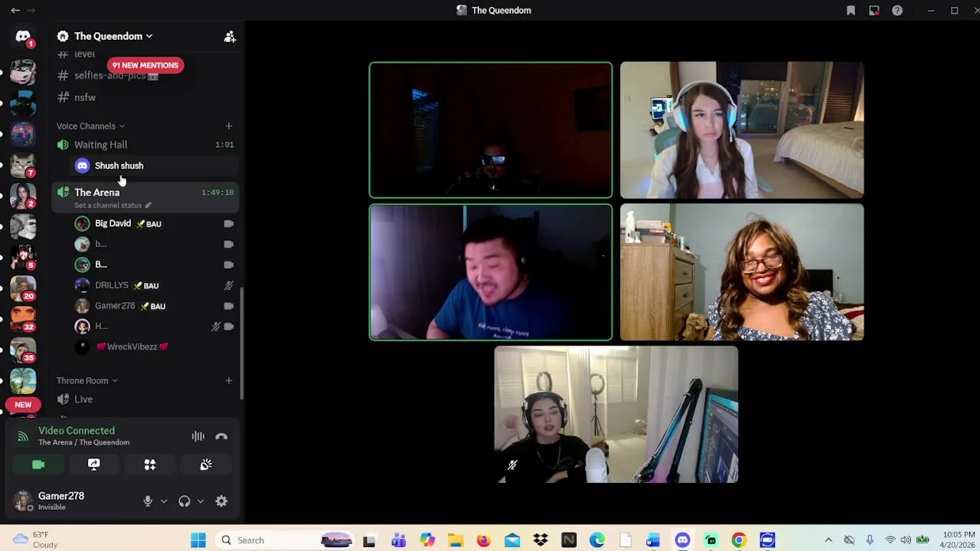
Task: Launch Firefox from the taskbar
Action: click(484, 540)
